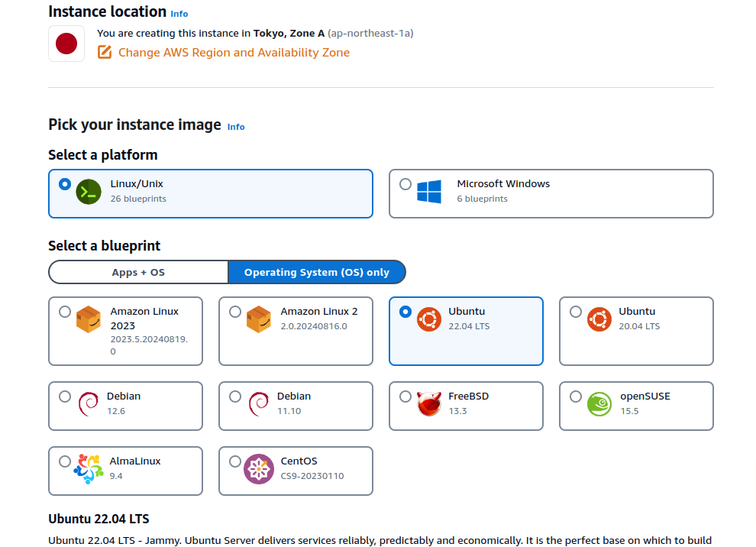The height and width of the screenshot is (547, 756).
Task: Click the CS9-20230110 version text
Action: click(312, 476)
